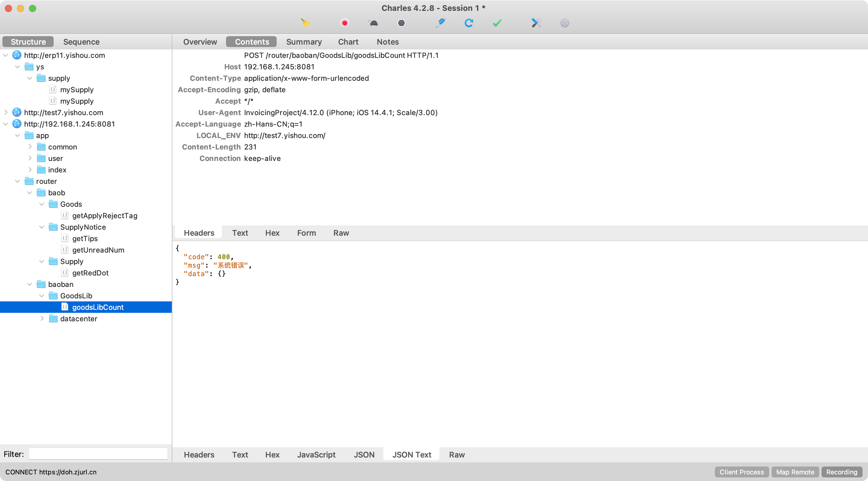The image size is (868, 481).
Task: Click in the Filter input field
Action: tap(98, 454)
